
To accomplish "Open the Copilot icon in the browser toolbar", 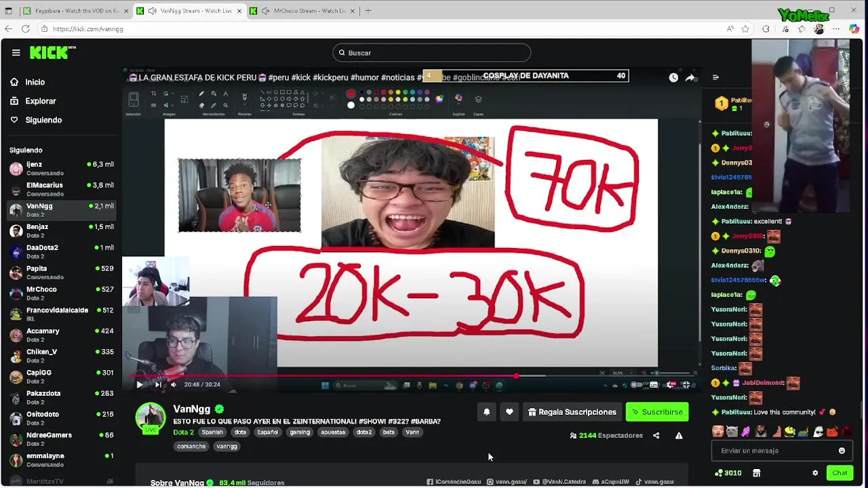I will 854,29.
